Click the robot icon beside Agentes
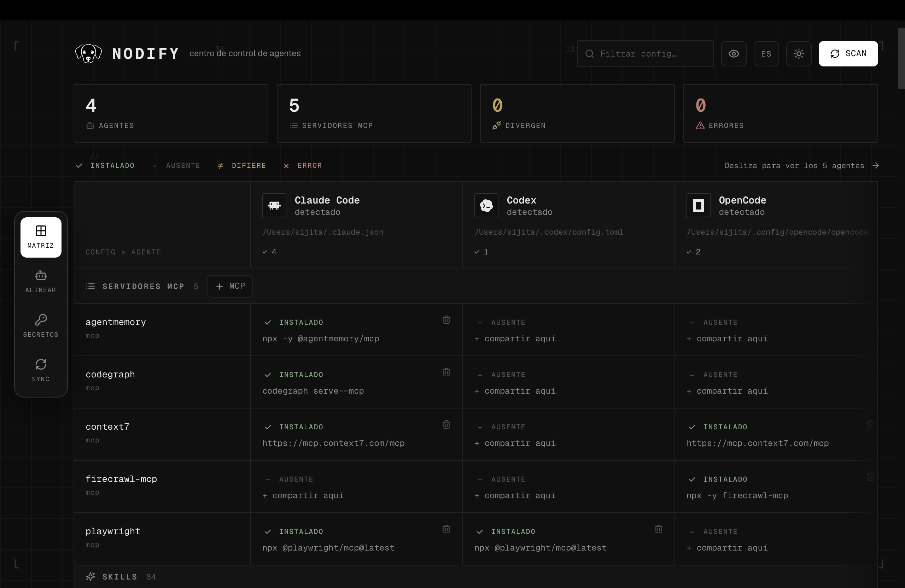The image size is (905, 588). [90, 125]
